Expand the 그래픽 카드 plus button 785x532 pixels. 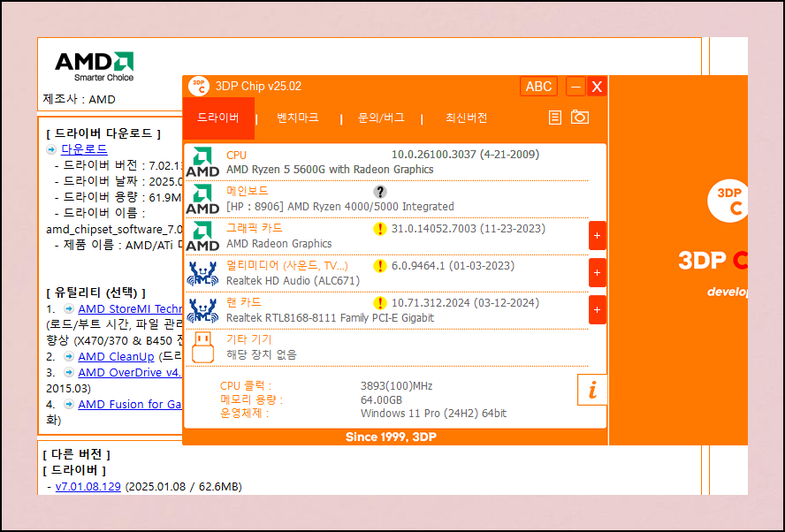pos(598,236)
